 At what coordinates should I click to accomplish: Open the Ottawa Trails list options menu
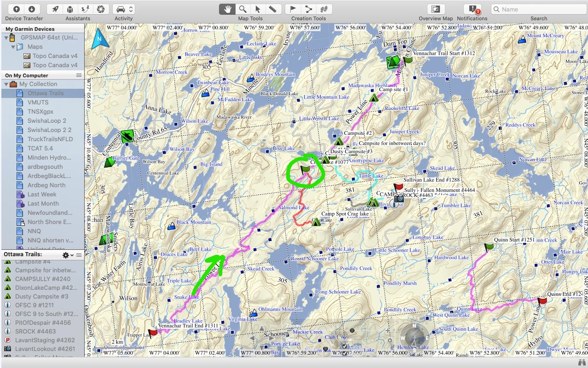coord(79,255)
